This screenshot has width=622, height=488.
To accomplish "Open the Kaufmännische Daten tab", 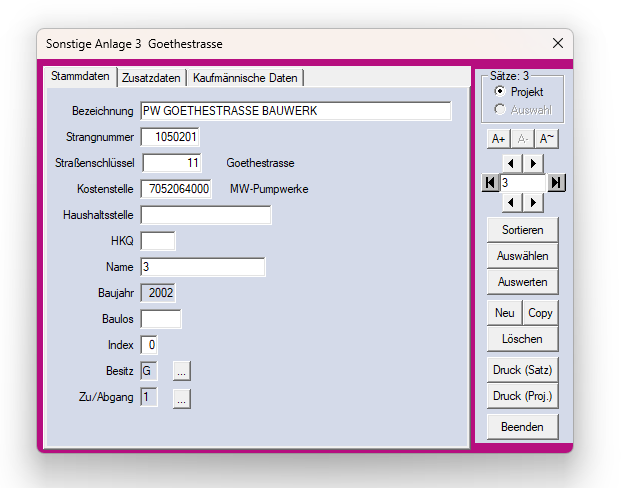I will pos(245,78).
